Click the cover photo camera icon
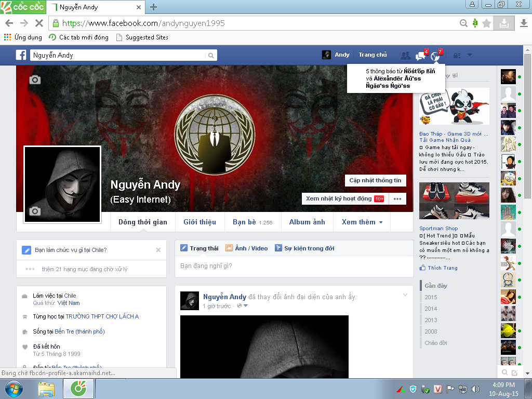The image size is (532, 399). 35,80
